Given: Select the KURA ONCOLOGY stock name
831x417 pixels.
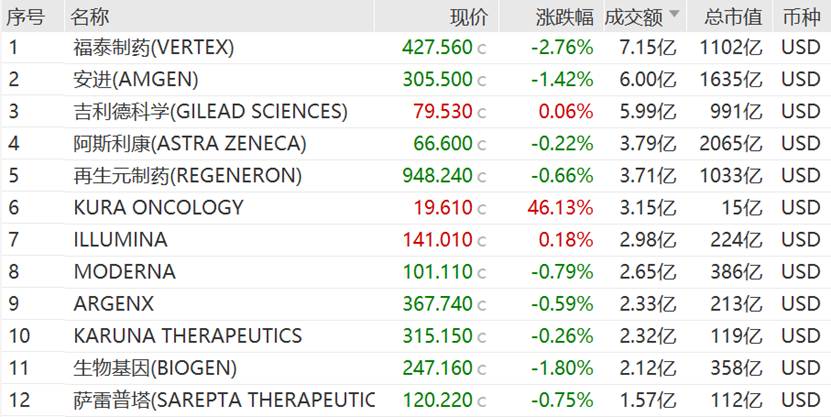Looking at the screenshot, I should [158, 207].
